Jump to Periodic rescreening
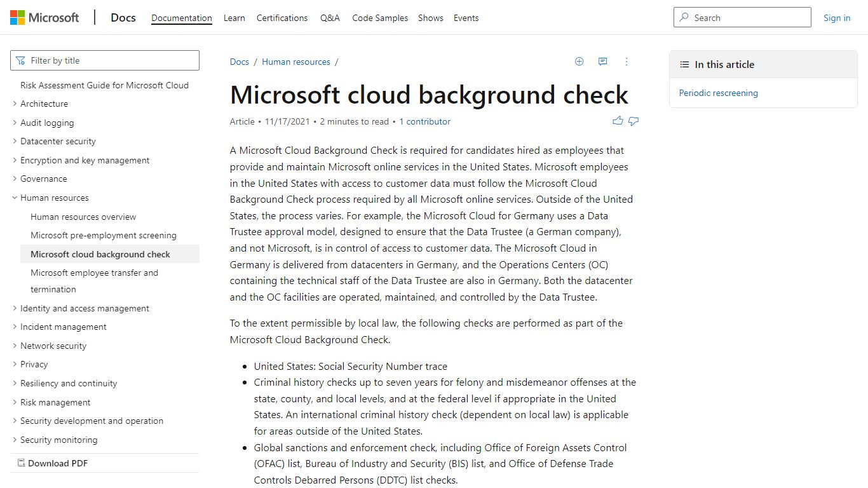The height and width of the screenshot is (488, 868). [718, 93]
